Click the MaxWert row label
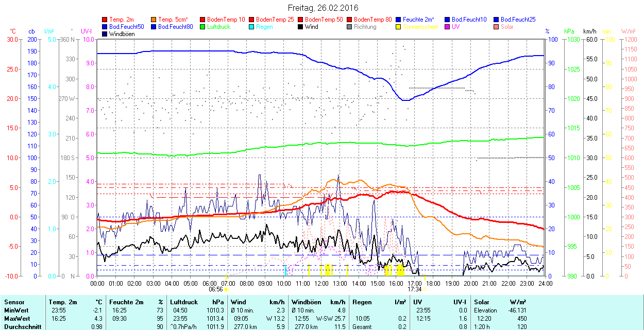Image resolution: width=644 pixels, height=330 pixels. (17, 318)
